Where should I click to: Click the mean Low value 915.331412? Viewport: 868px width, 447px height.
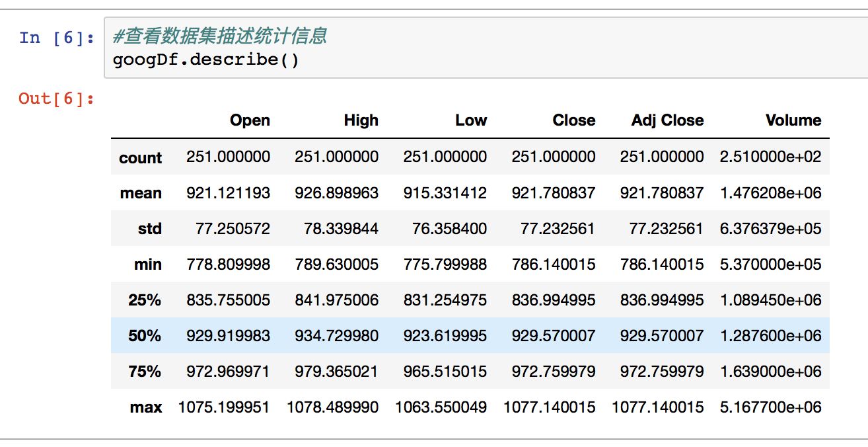(x=445, y=193)
